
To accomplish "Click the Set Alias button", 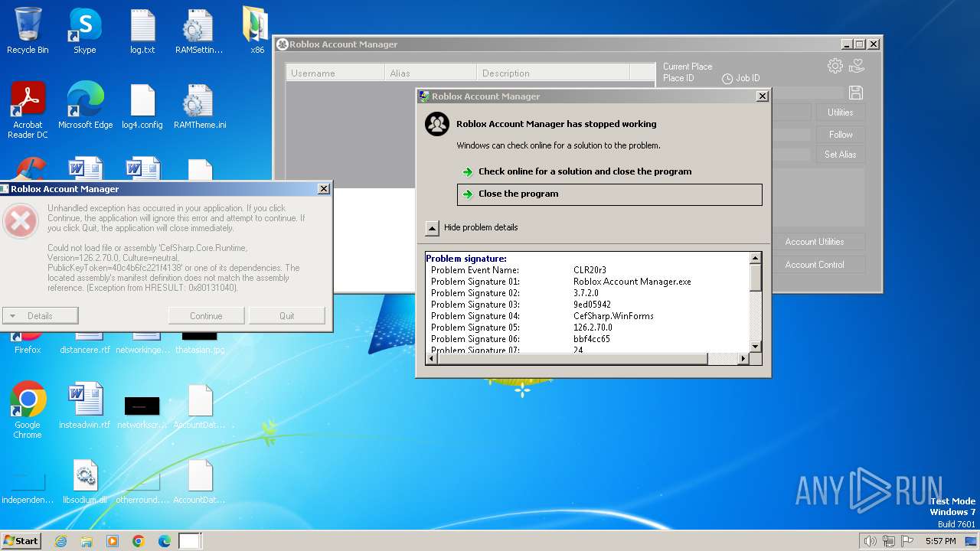I will pos(840,155).
